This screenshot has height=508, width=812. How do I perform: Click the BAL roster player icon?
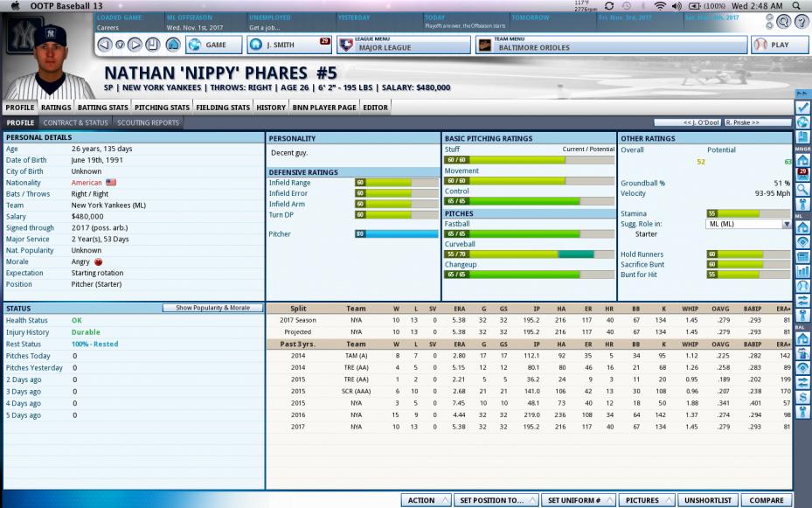802,354
